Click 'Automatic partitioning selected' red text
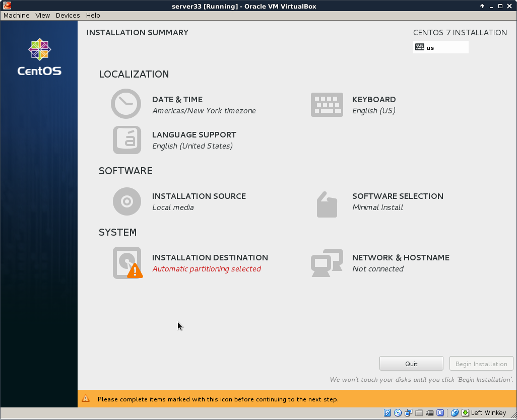517x420 pixels. pos(207,269)
